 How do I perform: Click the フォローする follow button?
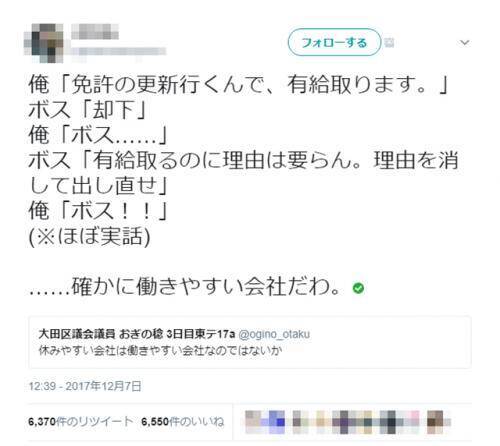pyautogui.click(x=334, y=42)
